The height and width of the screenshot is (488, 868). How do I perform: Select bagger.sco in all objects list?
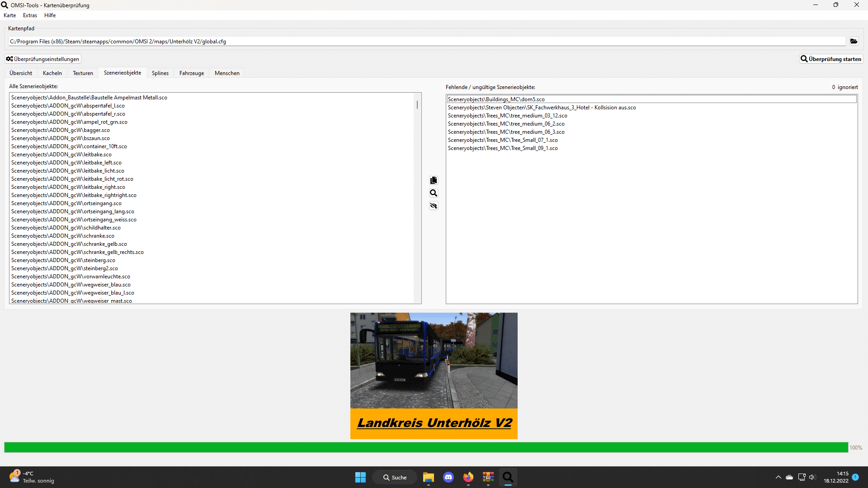coord(60,130)
